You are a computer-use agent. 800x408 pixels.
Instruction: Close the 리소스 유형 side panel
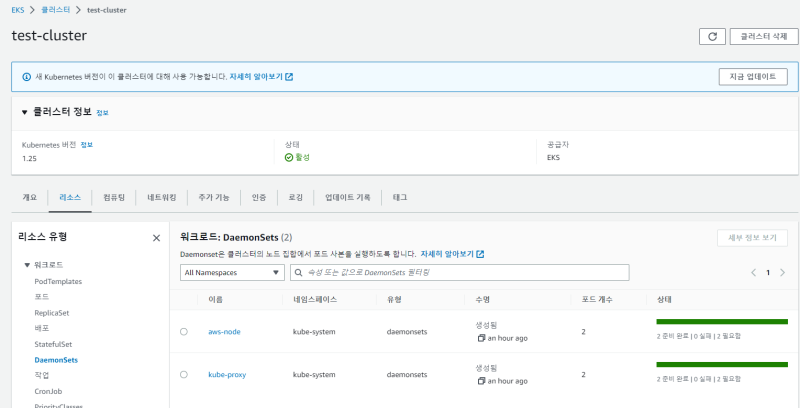pyautogui.click(x=156, y=238)
